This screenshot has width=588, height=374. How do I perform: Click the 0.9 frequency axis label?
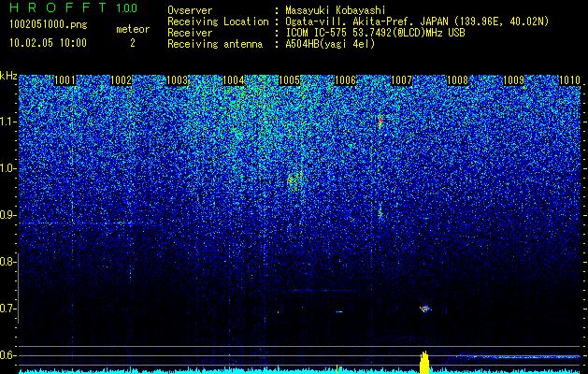(8, 215)
